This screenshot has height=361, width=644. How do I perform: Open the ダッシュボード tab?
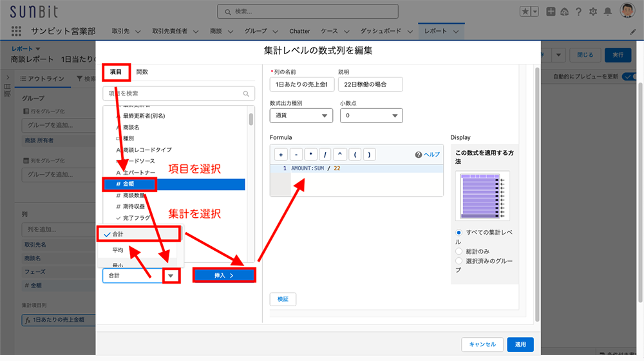tap(381, 31)
